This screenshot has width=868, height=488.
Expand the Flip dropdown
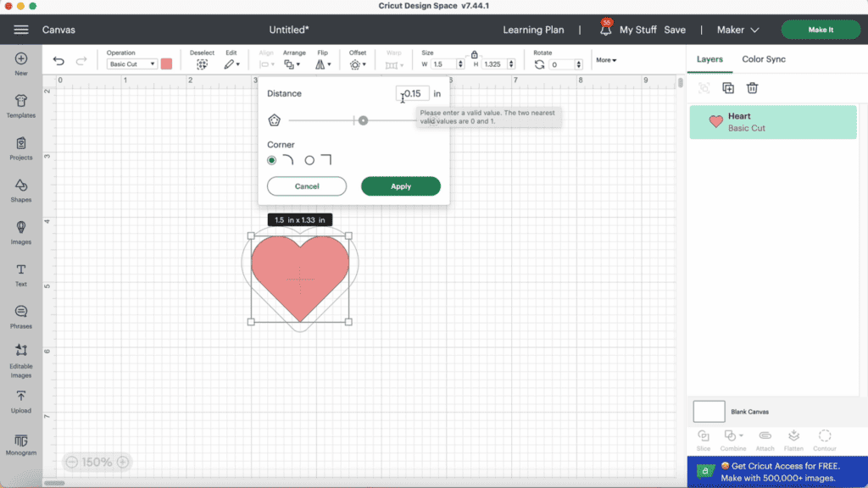tap(323, 64)
